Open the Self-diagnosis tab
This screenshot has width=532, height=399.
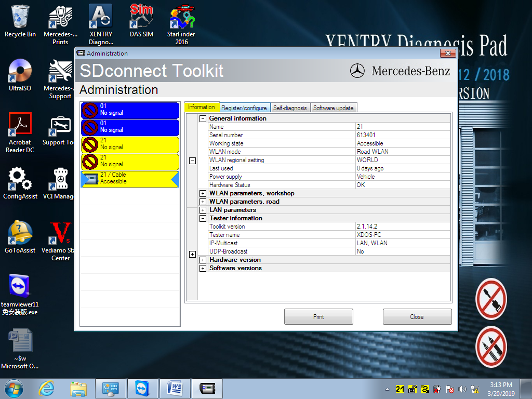point(290,108)
